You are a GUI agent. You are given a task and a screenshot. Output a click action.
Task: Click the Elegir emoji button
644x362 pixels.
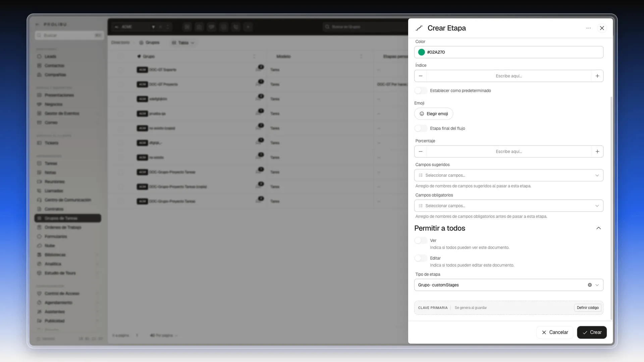[x=434, y=114]
